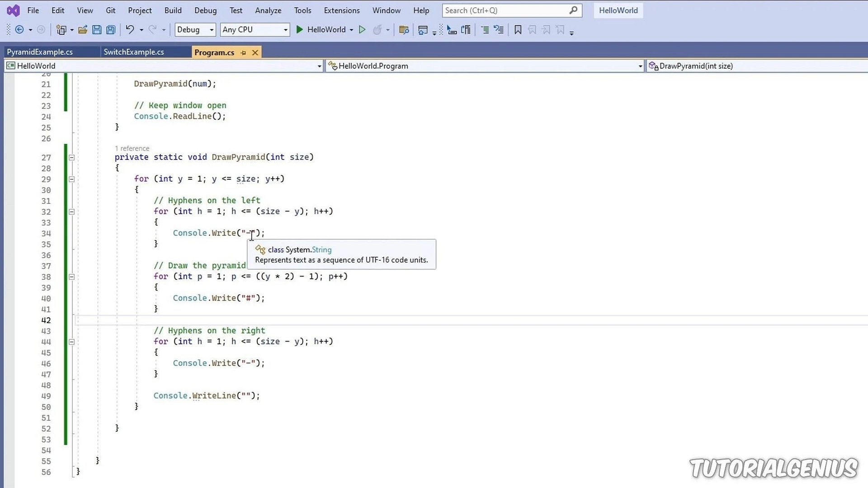This screenshot has height=488, width=868.
Task: Click Start Without Debugging outline play icon
Action: (362, 30)
